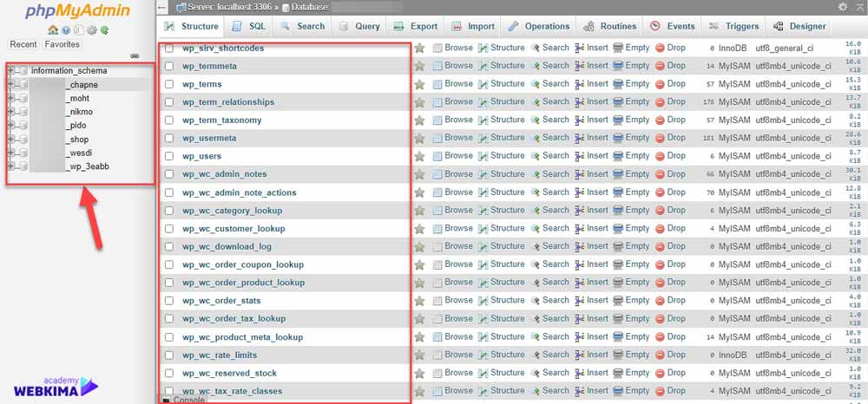Image resolution: width=868 pixels, height=404 pixels.
Task: Click Insert icon for wp_wc_product_meta_lookup row
Action: (580, 336)
